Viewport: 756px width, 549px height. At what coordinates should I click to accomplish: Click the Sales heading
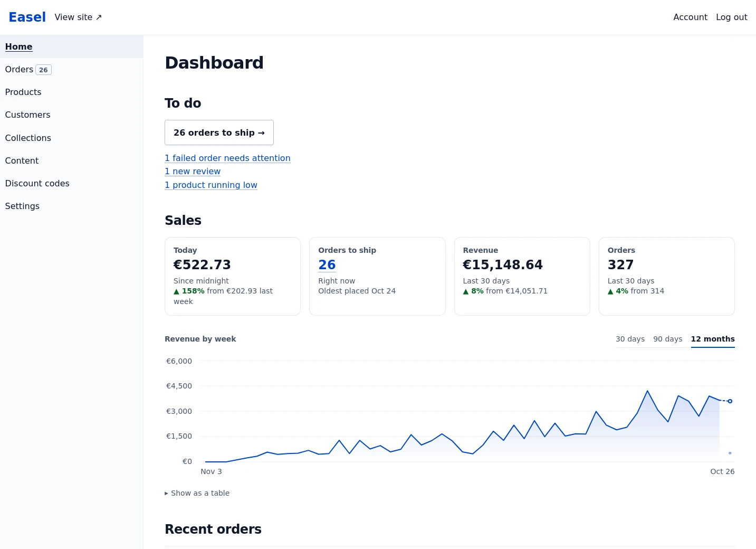183,220
